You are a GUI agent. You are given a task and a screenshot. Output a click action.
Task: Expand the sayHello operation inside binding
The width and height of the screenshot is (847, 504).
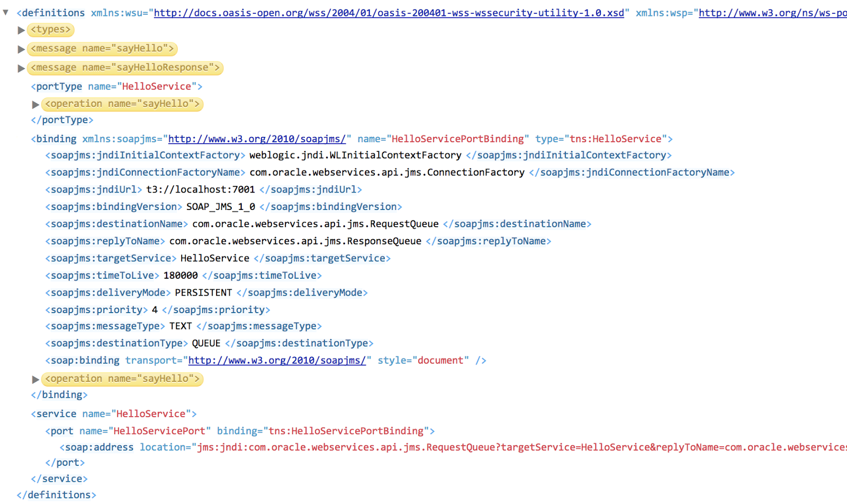35,379
